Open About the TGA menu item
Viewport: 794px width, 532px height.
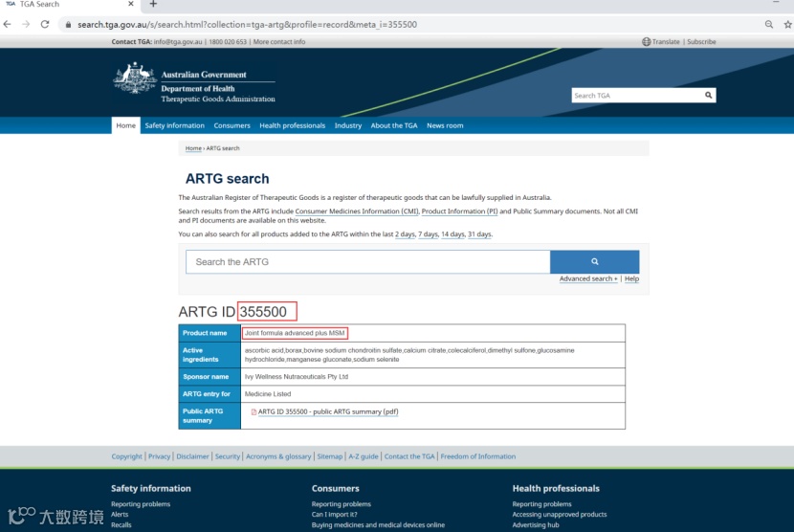click(394, 125)
